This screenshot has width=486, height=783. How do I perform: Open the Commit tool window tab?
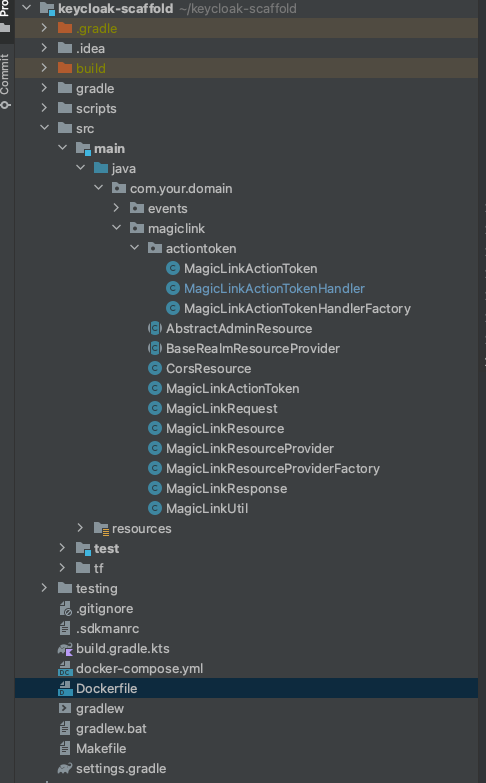coord(5,81)
